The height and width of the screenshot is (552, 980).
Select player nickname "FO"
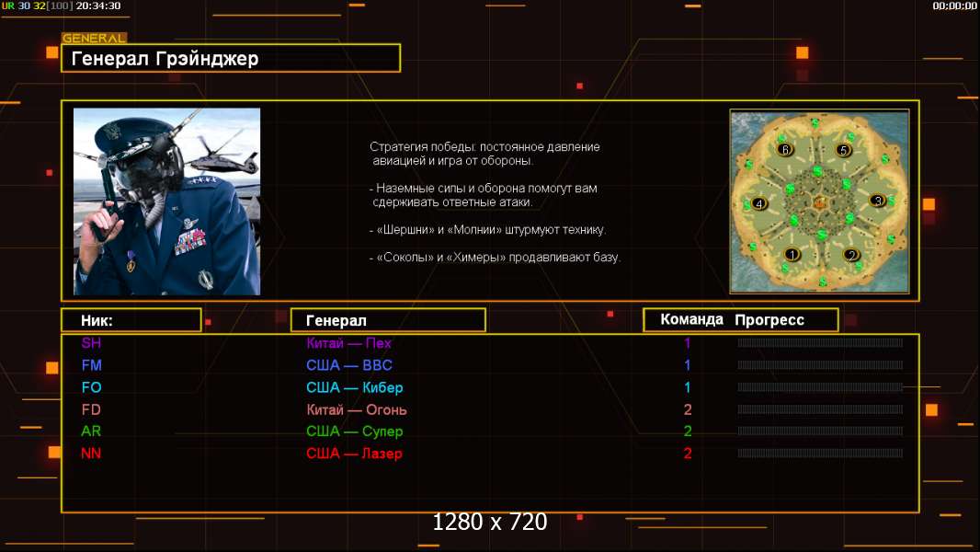pos(91,387)
